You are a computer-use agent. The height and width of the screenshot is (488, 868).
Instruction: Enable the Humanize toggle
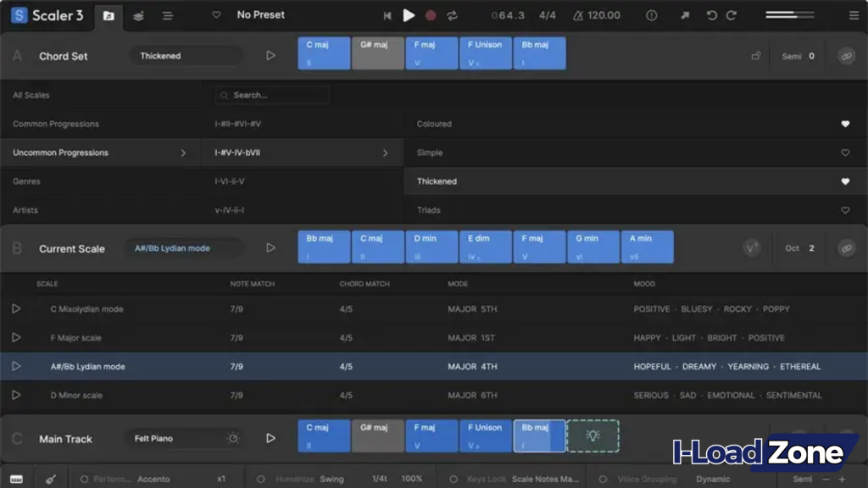[x=261, y=480]
